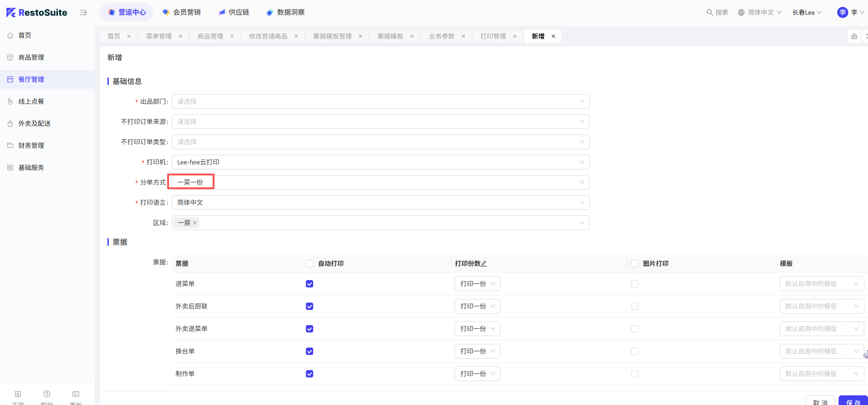Viewport: 868px width, 405px height.
Task: Click the user avatar icon 李
Action: (x=842, y=12)
